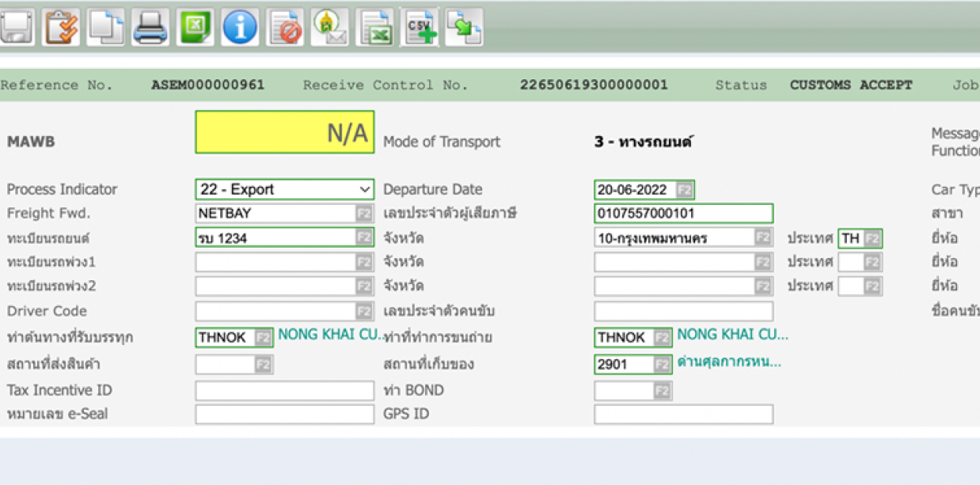Focus the Tax Incentive ID field
Viewport: 980px width, 485px height.
tap(284, 391)
